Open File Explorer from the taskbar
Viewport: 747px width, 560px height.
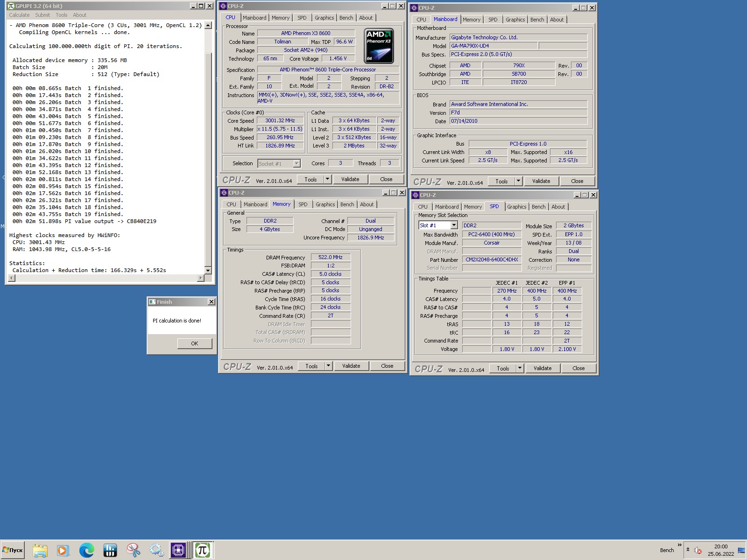(x=40, y=550)
